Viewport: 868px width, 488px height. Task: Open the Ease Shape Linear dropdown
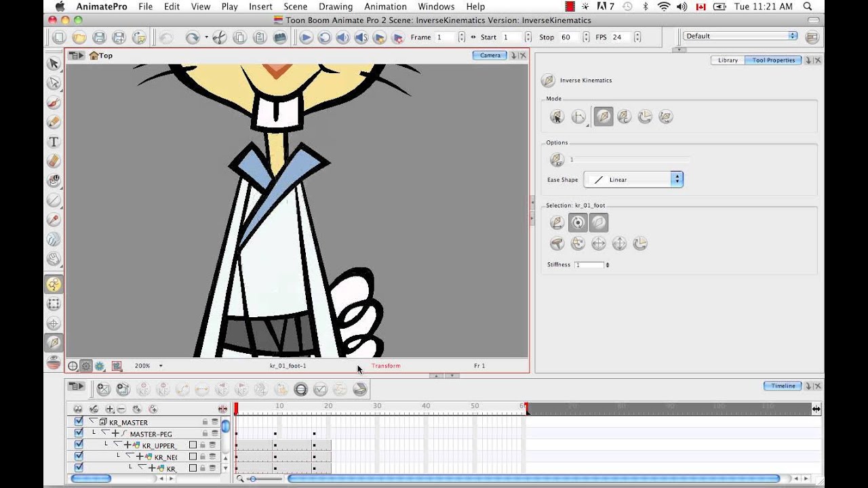coord(633,180)
